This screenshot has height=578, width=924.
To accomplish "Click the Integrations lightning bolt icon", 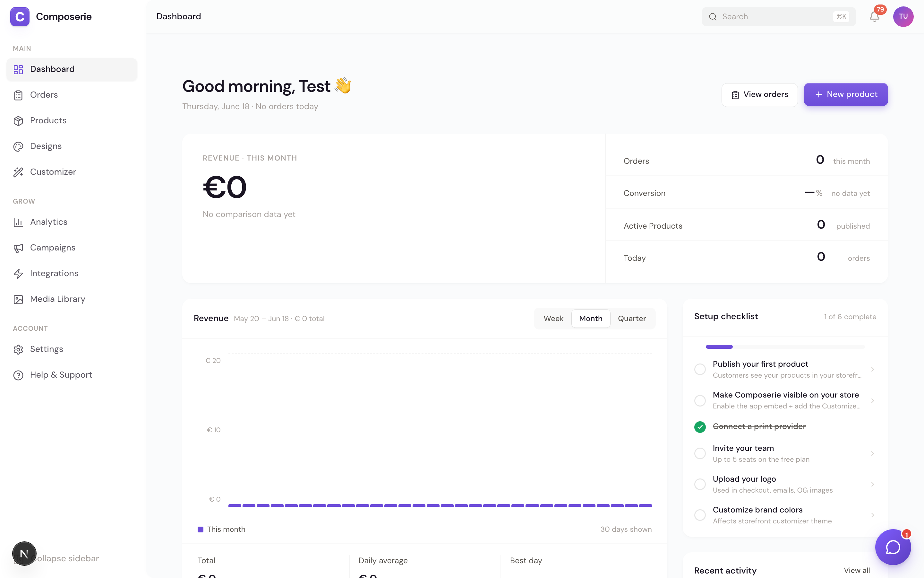I will coord(18,274).
